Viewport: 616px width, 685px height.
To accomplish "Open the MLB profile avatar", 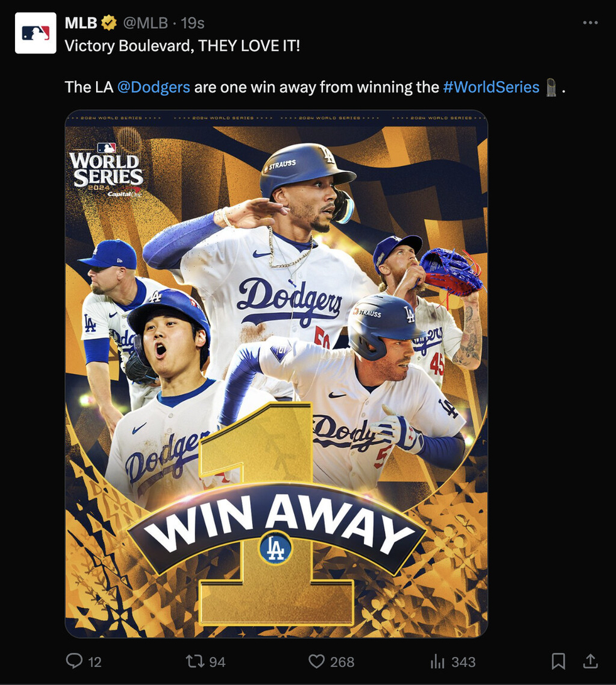I will tap(35, 33).
